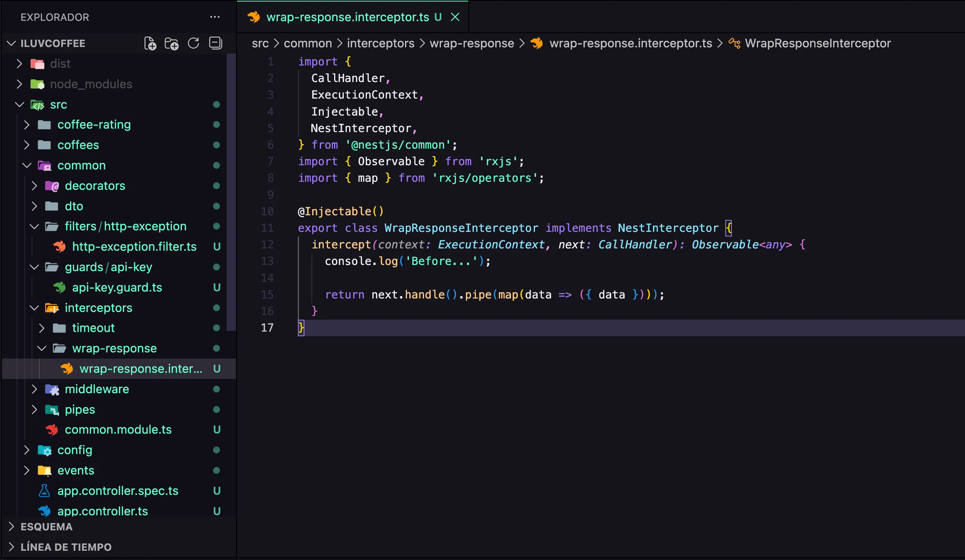Collapse all folders in explorer
The height and width of the screenshot is (560, 965).
coord(215,44)
